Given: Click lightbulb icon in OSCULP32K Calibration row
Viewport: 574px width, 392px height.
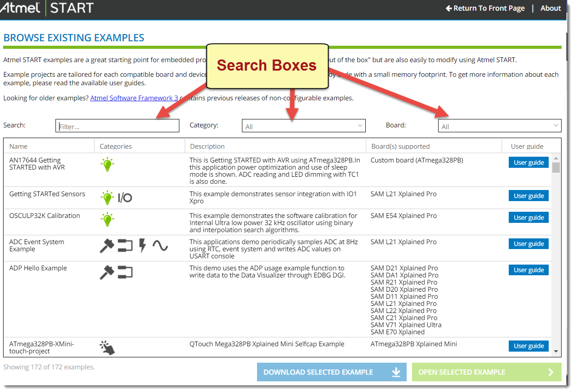Looking at the screenshot, I should 107,219.
